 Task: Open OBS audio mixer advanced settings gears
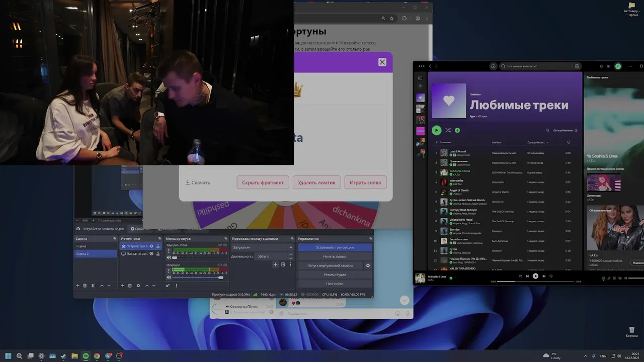click(x=168, y=286)
